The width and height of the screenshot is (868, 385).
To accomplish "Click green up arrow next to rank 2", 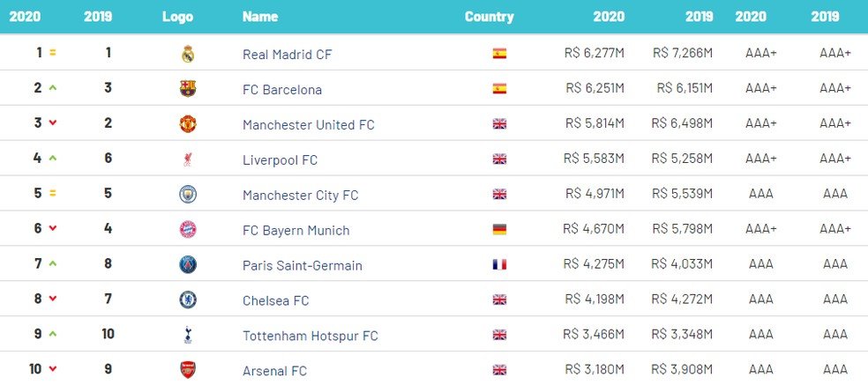I will coord(53,87).
